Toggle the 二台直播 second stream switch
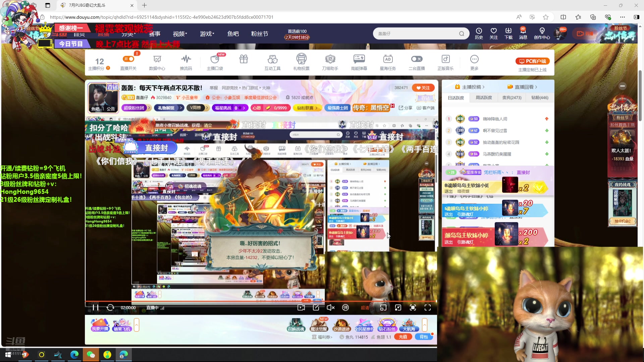 coord(417,59)
